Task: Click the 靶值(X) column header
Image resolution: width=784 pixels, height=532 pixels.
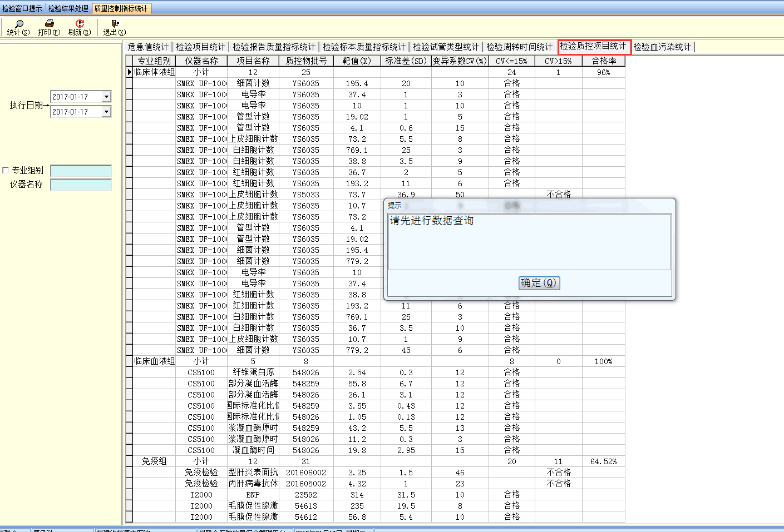Action: coord(357,61)
